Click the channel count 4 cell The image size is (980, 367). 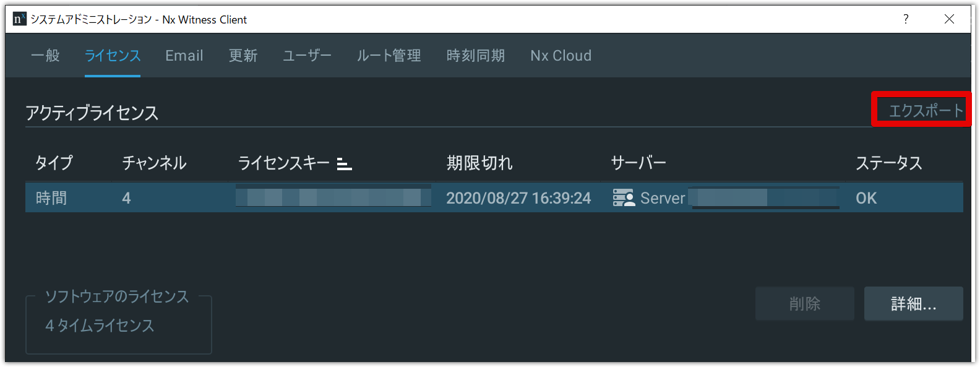126,198
